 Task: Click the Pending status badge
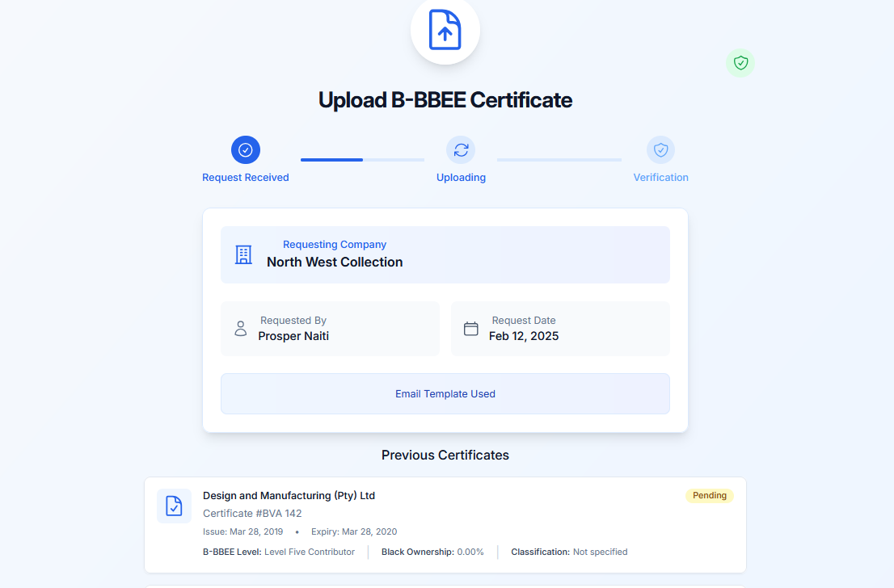pyautogui.click(x=709, y=496)
